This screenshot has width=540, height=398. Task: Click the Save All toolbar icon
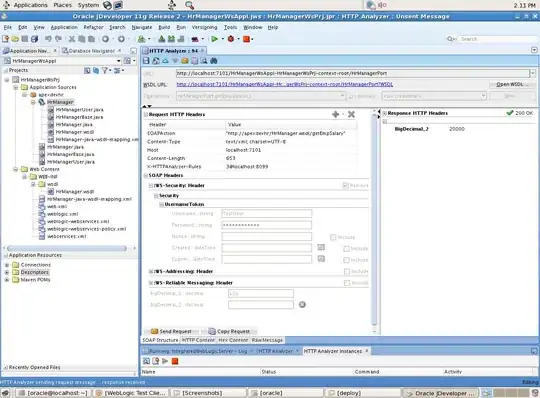(34, 39)
